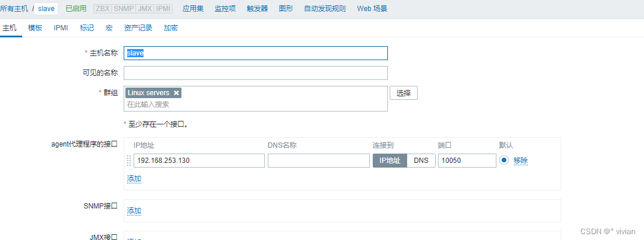644x240 pixels.
Task: Switch to the 模板 tab
Action: point(35,28)
